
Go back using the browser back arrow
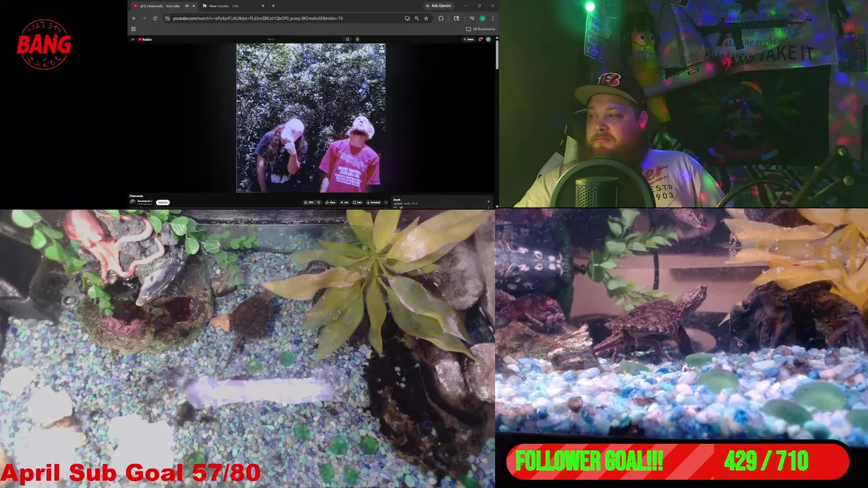[x=134, y=18]
